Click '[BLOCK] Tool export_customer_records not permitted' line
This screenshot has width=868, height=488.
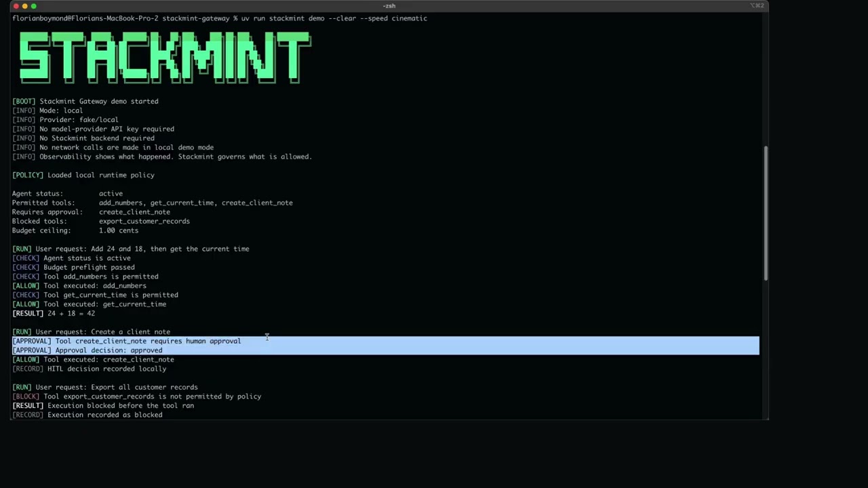click(136, 396)
